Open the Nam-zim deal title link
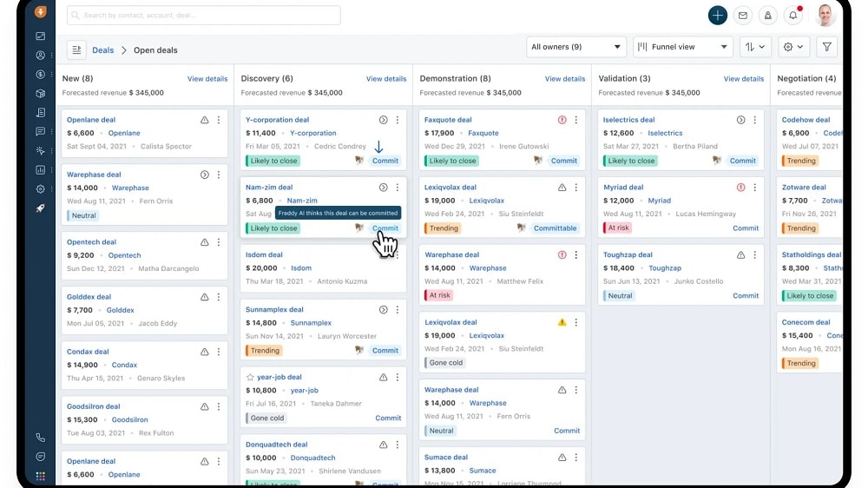 tap(269, 188)
